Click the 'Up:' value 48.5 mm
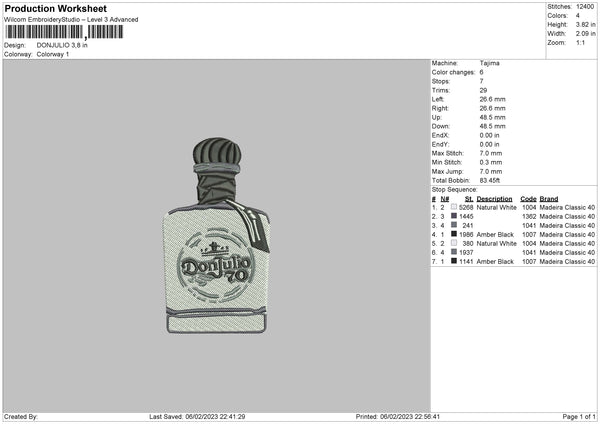The width and height of the screenshot is (600, 424). pos(492,117)
